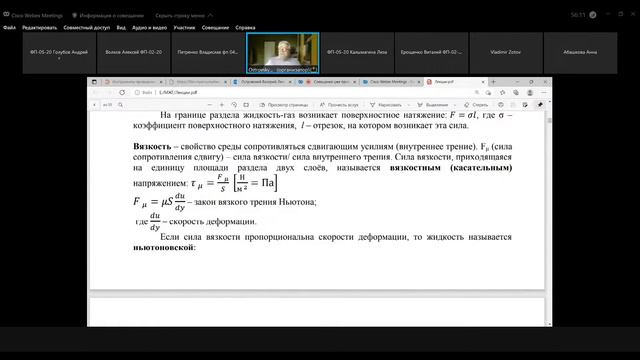The width and height of the screenshot is (640, 360).
Task: Add page to favorites star icon
Action: tap(502, 93)
